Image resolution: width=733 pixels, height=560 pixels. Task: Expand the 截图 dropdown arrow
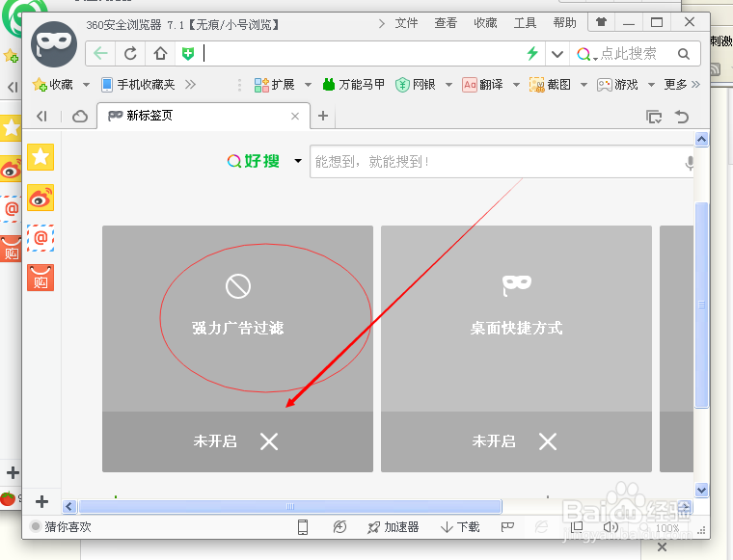coord(584,85)
